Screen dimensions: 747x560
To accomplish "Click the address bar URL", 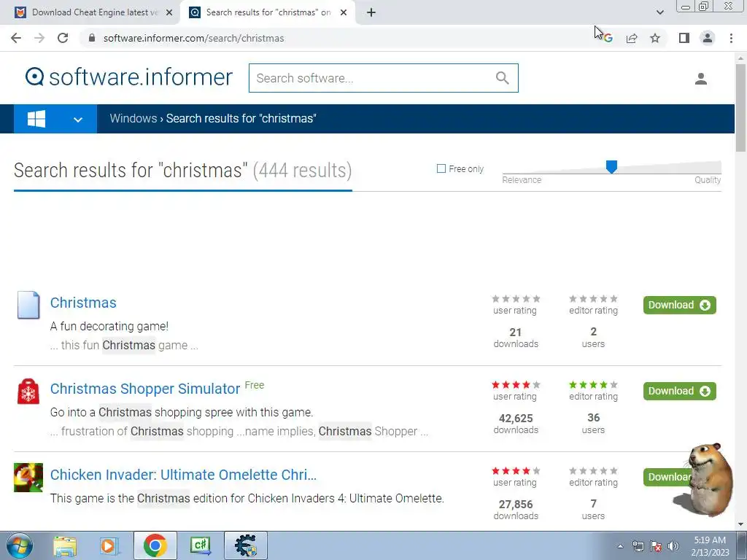I will coord(193,38).
